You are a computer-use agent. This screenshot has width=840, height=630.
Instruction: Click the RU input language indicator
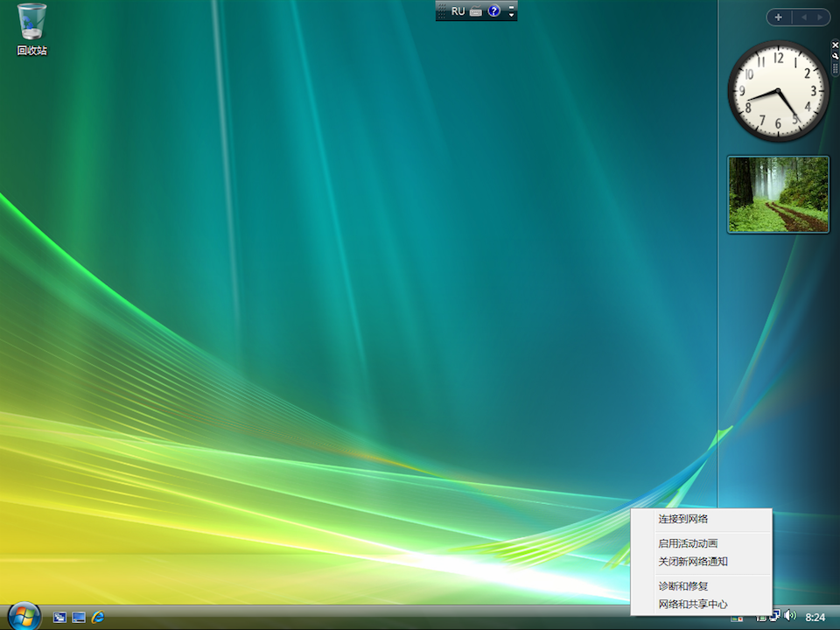click(458, 11)
